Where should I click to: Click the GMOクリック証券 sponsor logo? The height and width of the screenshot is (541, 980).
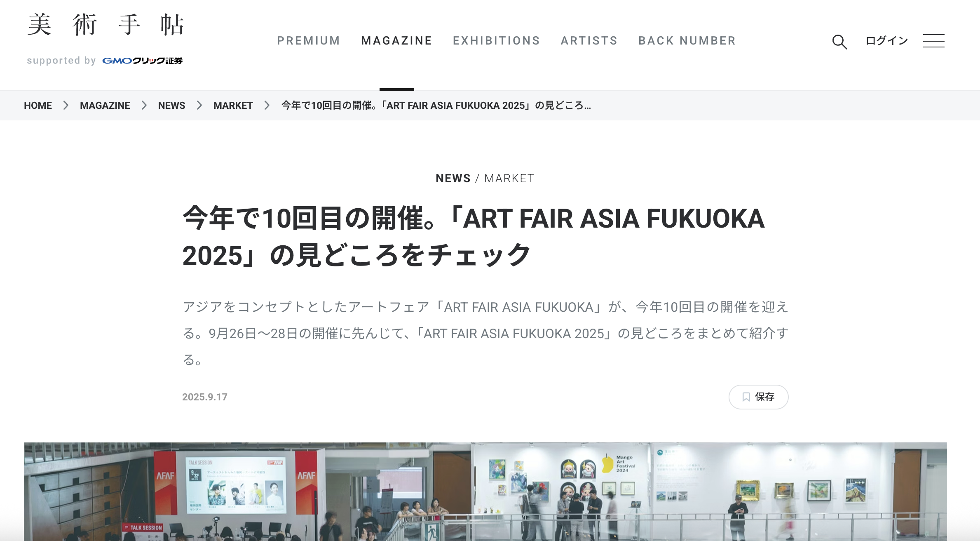142,61
